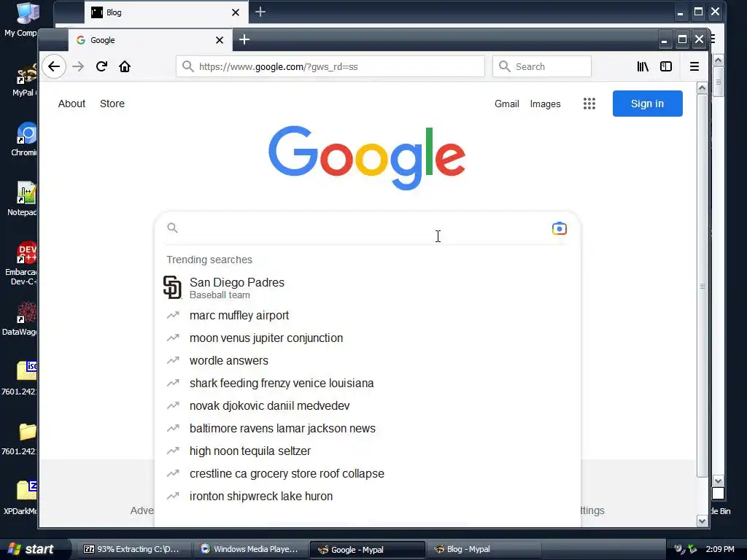747x560 pixels.
Task: Open the Library bookshelf icon
Action: (x=643, y=66)
